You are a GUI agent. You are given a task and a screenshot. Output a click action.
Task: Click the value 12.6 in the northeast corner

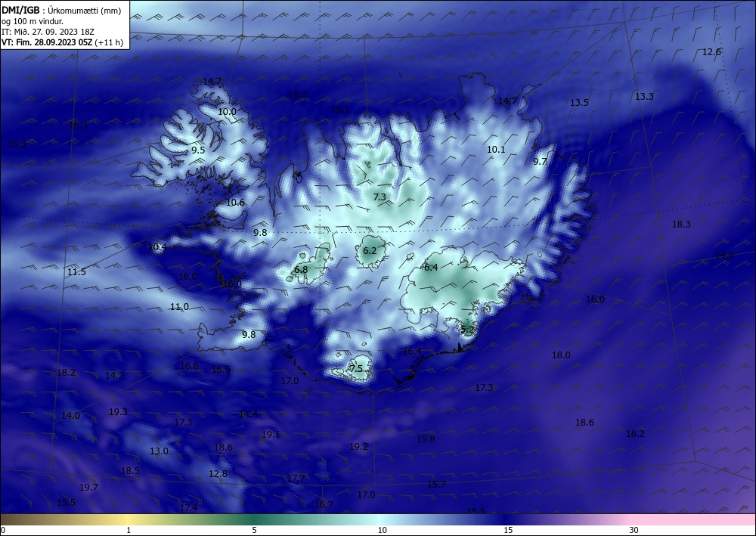pyautogui.click(x=711, y=52)
